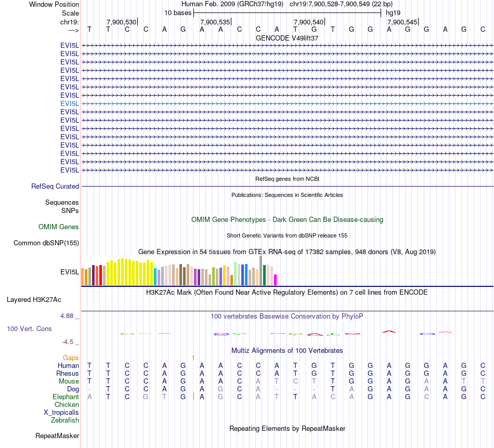This screenshot has height=448, width=494.
Task: Click the 7,900,540 position marker
Action: (309, 22)
